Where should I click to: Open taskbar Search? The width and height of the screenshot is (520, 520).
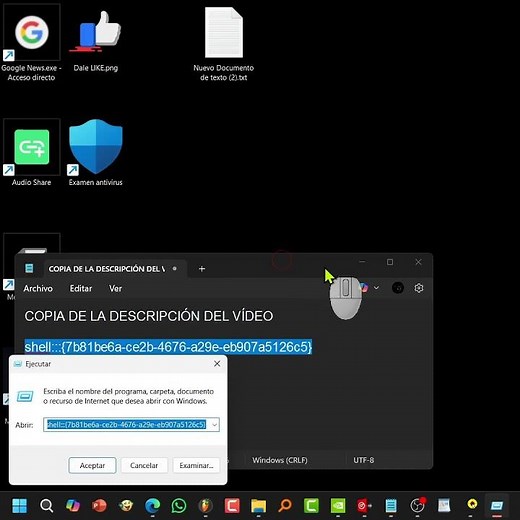[x=46, y=506]
